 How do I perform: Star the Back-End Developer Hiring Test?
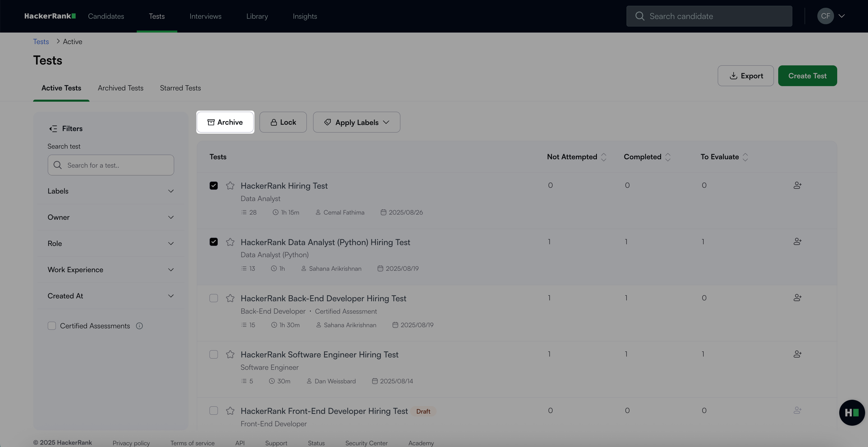pos(230,298)
